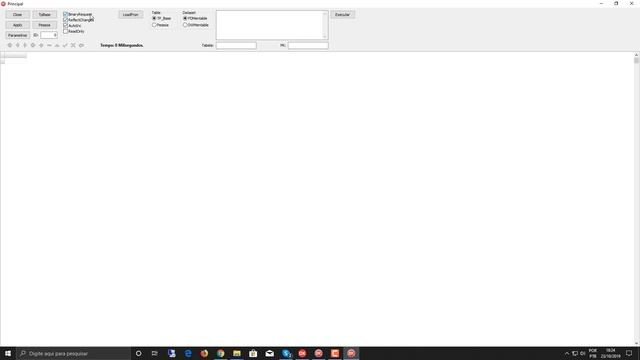Image resolution: width=640 pixels, height=360 pixels.
Task: Click Pessoa button below ToBase
Action: [x=44, y=25]
